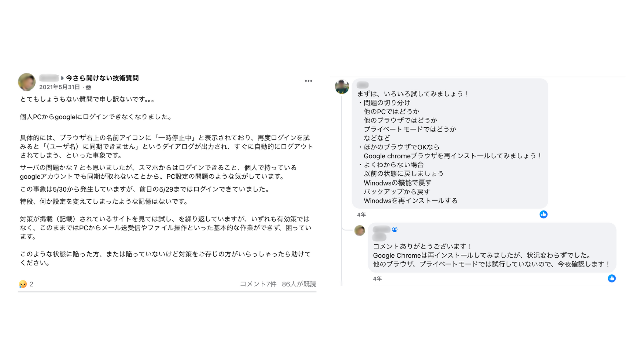Image resolution: width=644 pixels, height=362 pixels.
Task: Show all comments via コメント7件
Action: 258,284
